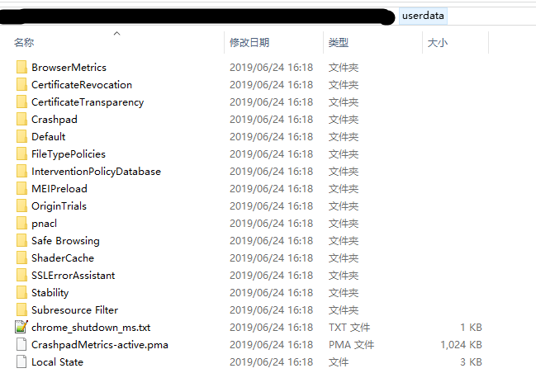Select the chrome_shutdown_ms.txt file icon

pos(21,327)
